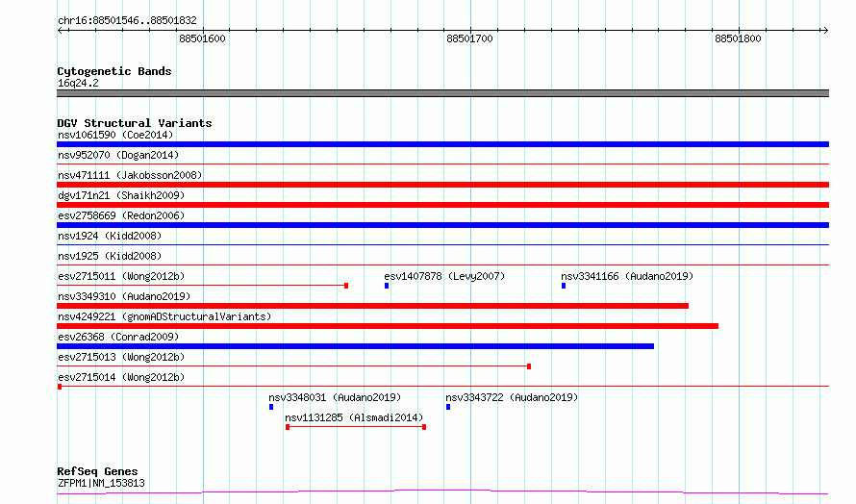Click the right red endpoint of nsv1131285

coord(424,427)
